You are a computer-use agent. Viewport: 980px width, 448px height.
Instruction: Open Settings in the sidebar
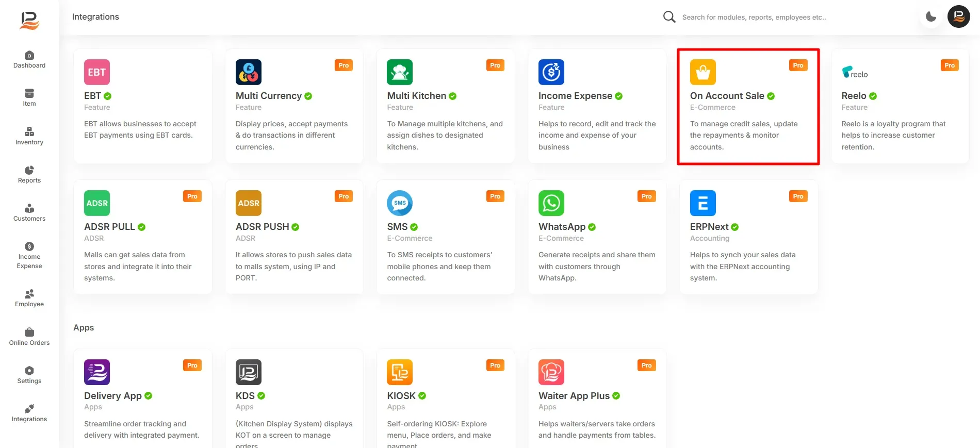29,375
